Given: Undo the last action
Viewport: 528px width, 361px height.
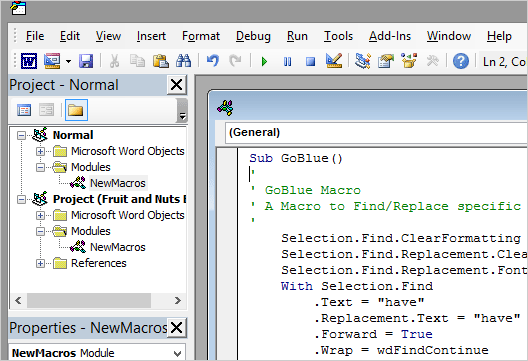Looking at the screenshot, I should [x=213, y=61].
